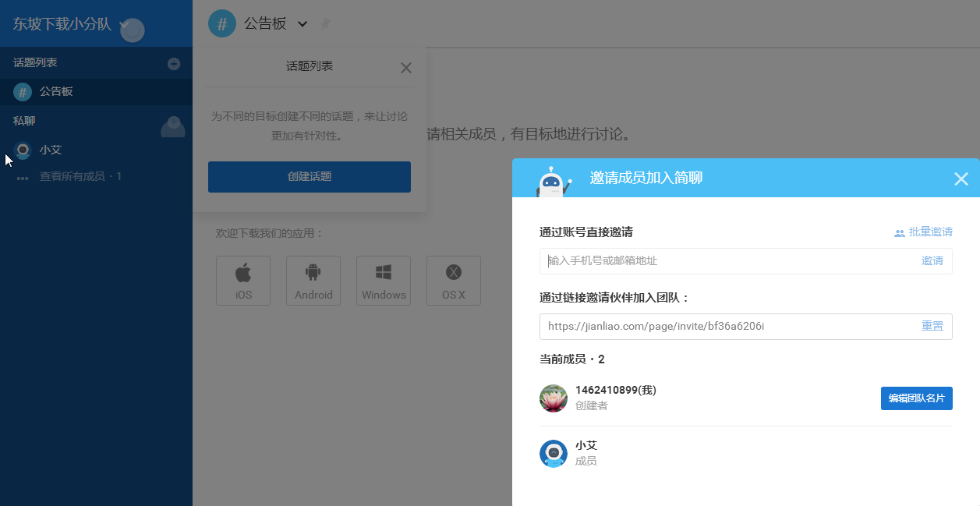Screen dimensions: 980x506
Task: Click the 当前成员・2 heading
Action: point(572,359)
